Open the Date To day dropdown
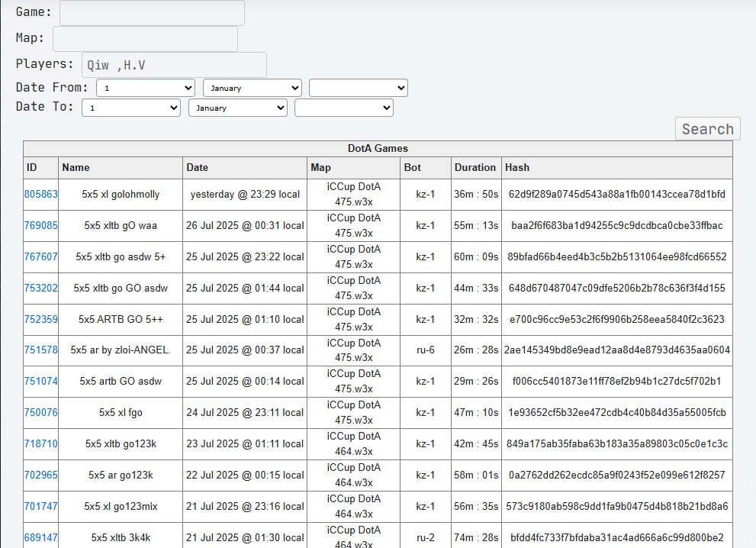756x548 pixels. pyautogui.click(x=131, y=108)
